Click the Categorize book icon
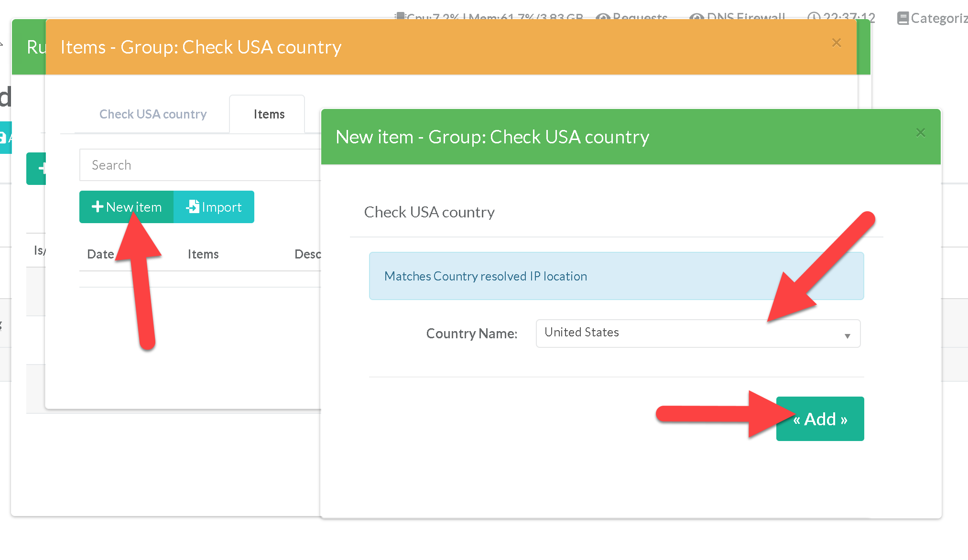Screen dimensions: 968x560 click(903, 18)
